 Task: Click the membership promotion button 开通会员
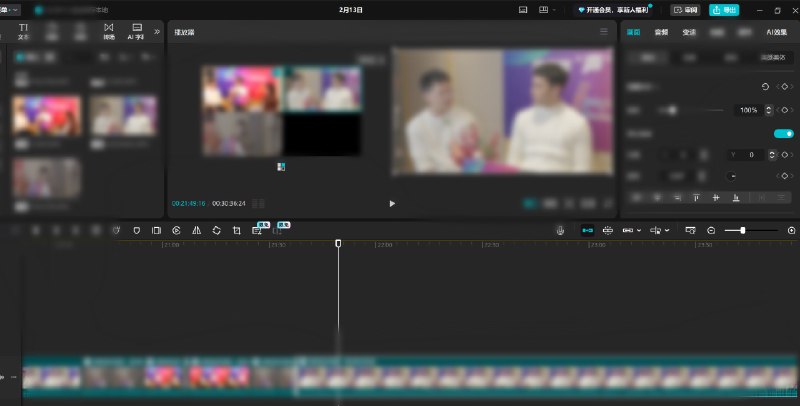[x=614, y=9]
